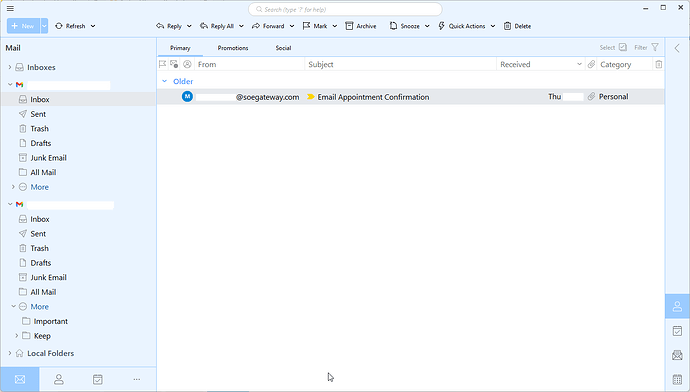Switch to the Promotions tab
This screenshot has height=392, width=690.
(233, 48)
